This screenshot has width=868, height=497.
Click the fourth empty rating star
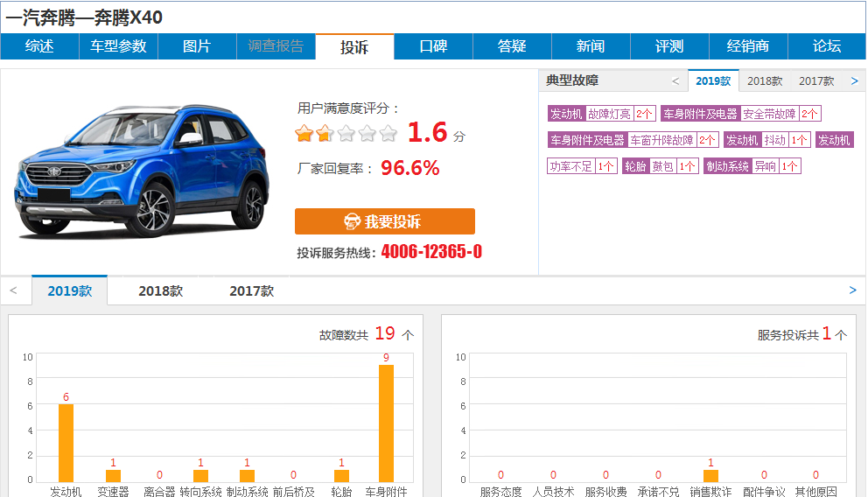point(367,133)
